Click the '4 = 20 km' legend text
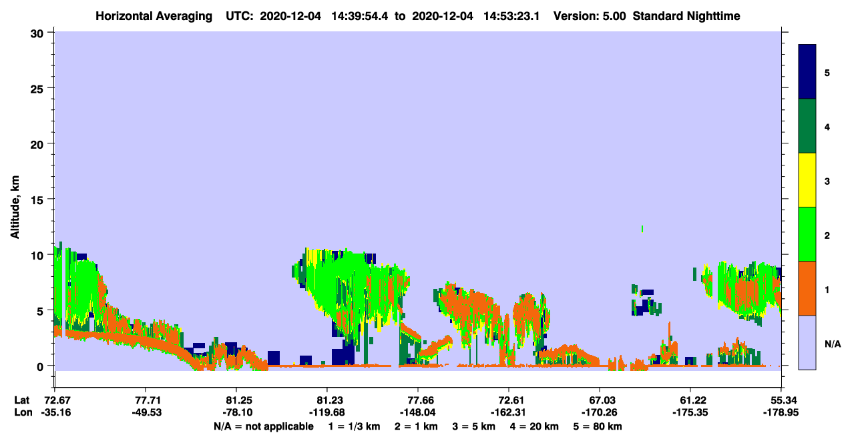Viewport: 868px width, 445px height. click(535, 426)
